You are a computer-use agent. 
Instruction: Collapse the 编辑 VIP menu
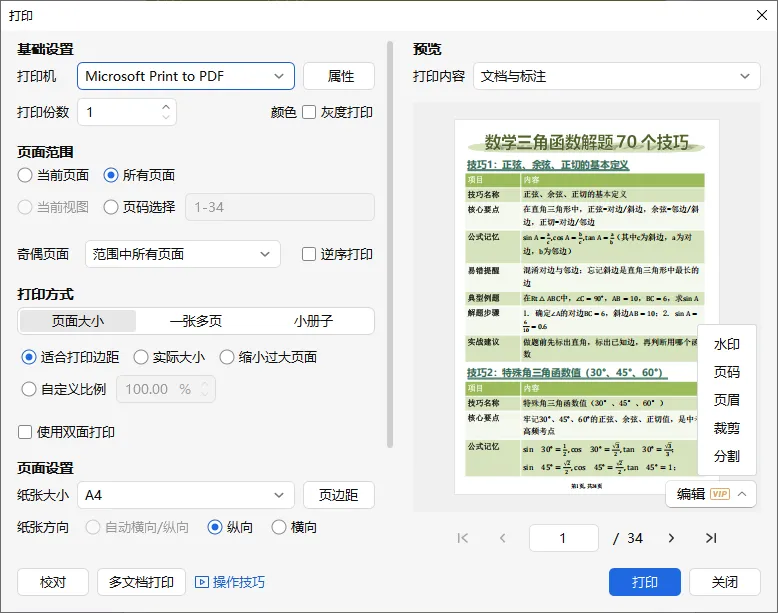[742, 494]
